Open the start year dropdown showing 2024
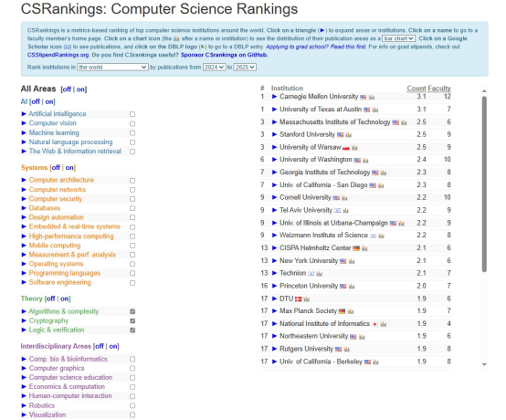The width and height of the screenshot is (506, 420). 214,67
